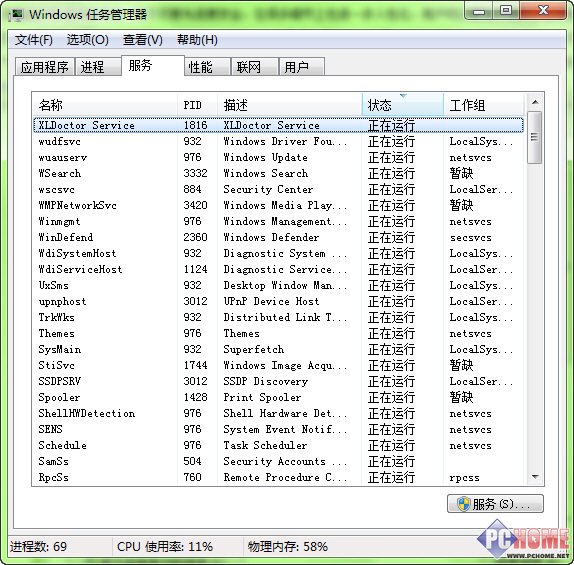Select the SSDPSRV service row
Image resolution: width=574 pixels, height=565 pixels.
(x=278, y=382)
